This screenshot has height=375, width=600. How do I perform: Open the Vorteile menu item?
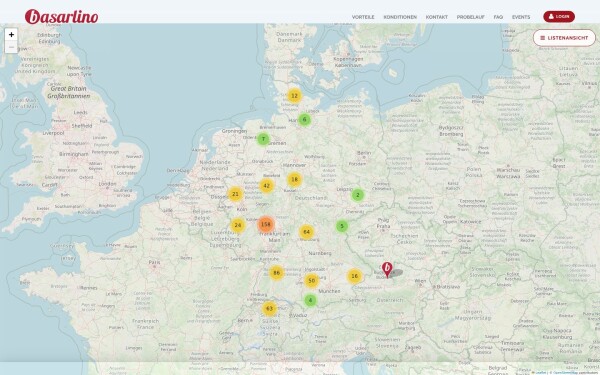[x=363, y=17]
